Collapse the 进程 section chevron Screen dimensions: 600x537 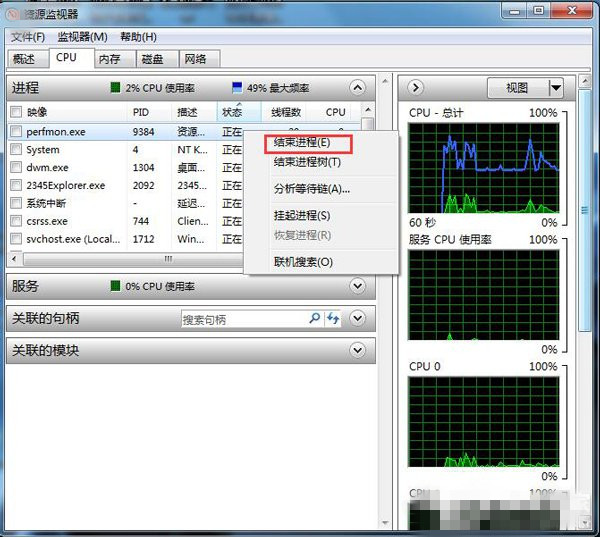tap(358, 88)
